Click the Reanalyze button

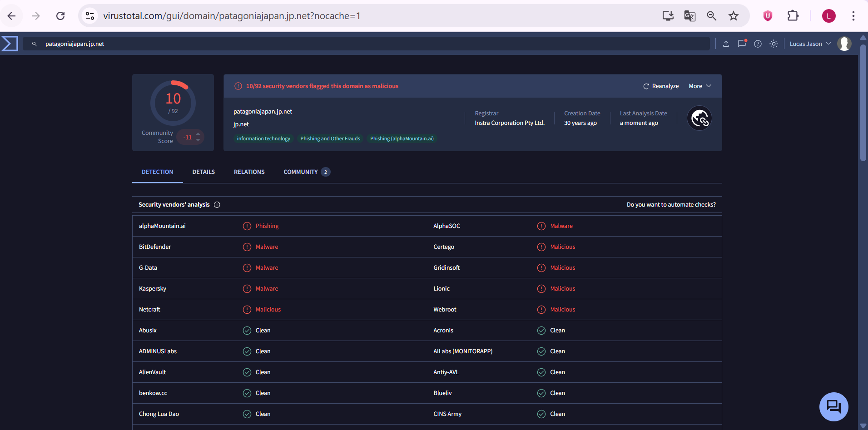point(661,86)
